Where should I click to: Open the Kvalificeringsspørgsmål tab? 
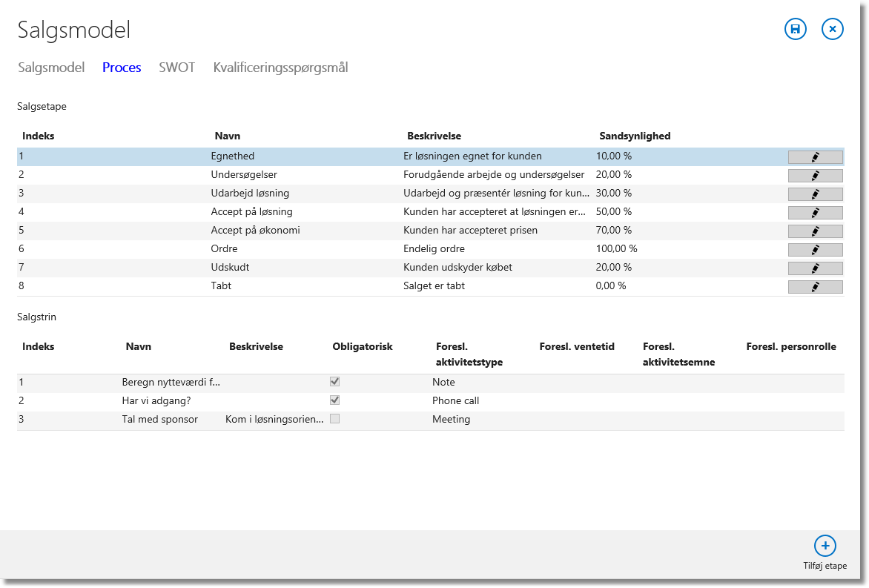pos(280,67)
